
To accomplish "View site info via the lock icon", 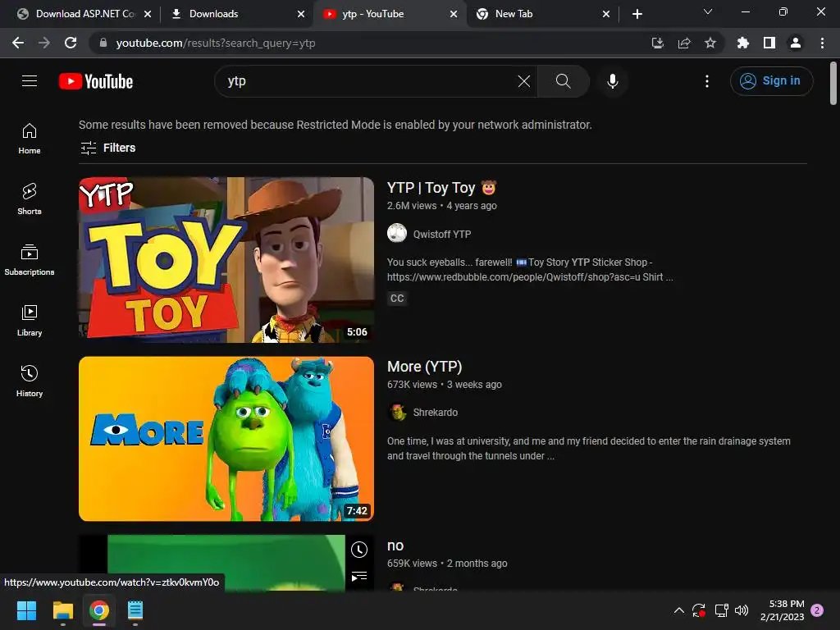I will tap(103, 43).
